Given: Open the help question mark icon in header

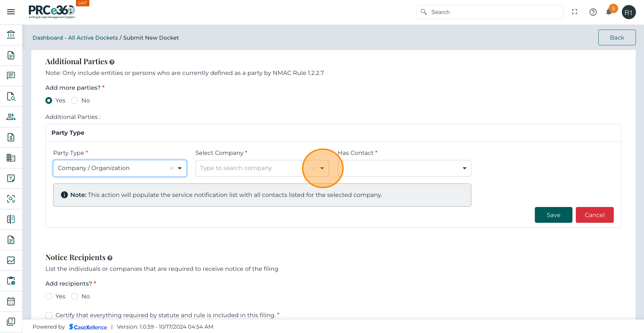Looking at the screenshot, I should pyautogui.click(x=593, y=12).
